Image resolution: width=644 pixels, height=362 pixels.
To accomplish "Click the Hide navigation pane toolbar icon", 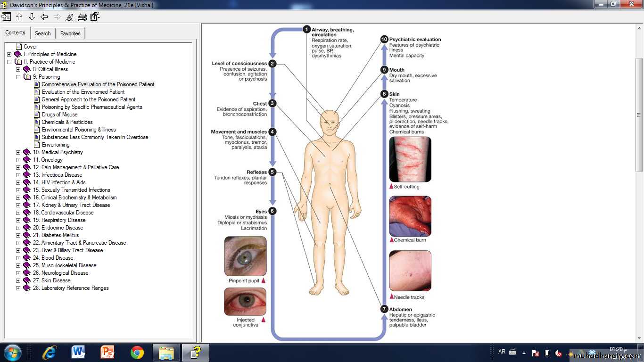I will pos(6,17).
